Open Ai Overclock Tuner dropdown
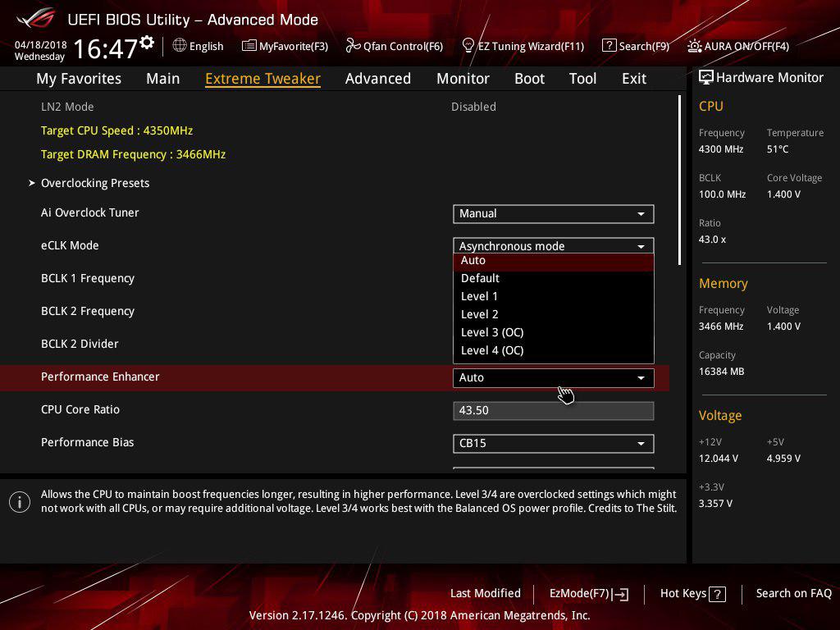Viewport: 840px width, 630px height. [554, 214]
